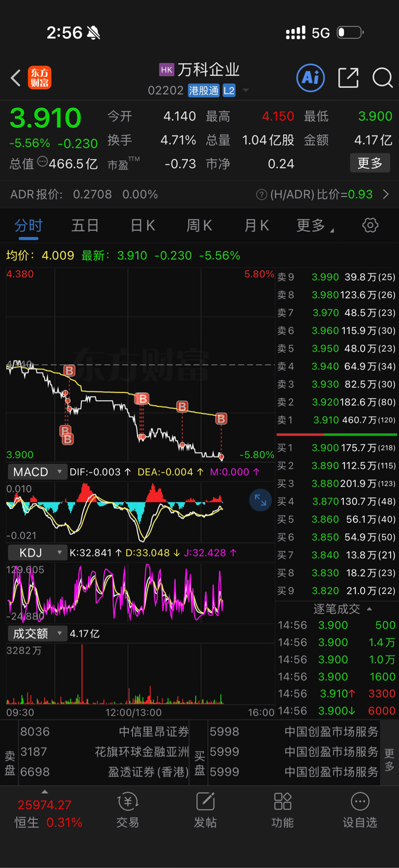Tap the 14:56 3.910↑ 3300 trade row
Image resolution: width=399 pixels, height=868 pixels.
click(x=337, y=694)
